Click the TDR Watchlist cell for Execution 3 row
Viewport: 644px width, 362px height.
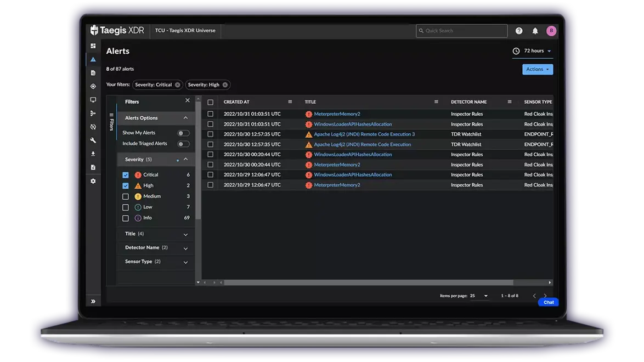(x=466, y=134)
